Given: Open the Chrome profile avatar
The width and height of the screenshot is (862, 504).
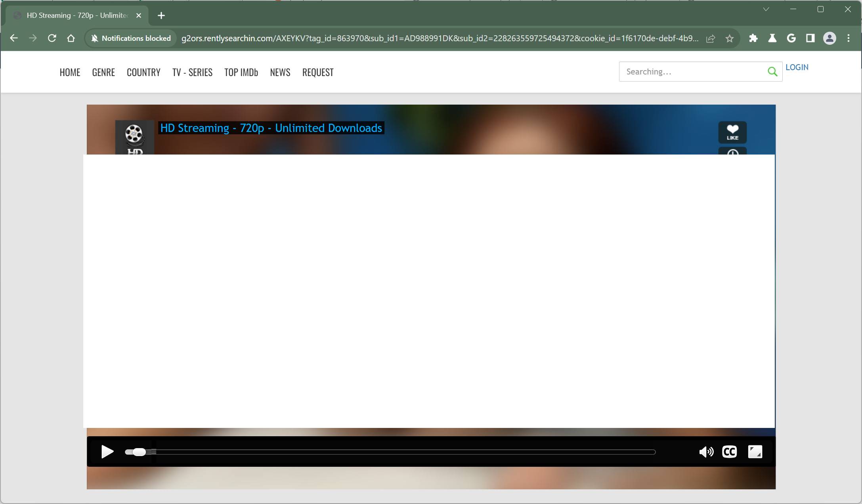Looking at the screenshot, I should click(x=829, y=38).
